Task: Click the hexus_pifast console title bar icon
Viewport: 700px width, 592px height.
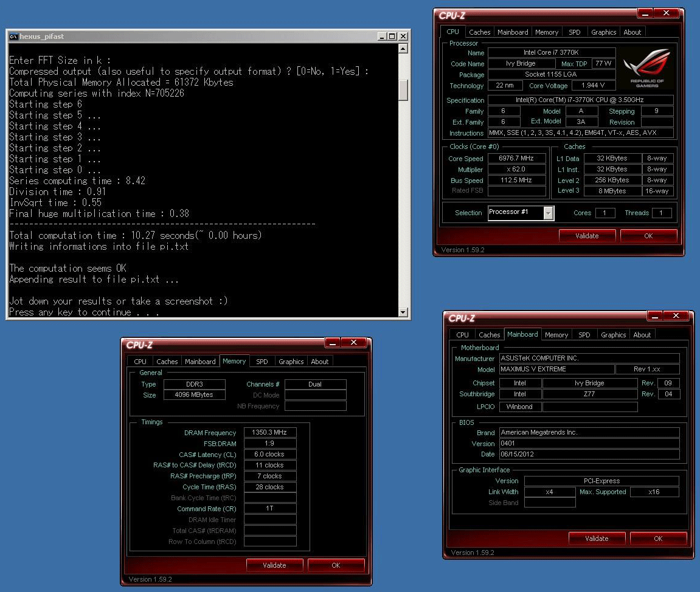Action: (14, 36)
